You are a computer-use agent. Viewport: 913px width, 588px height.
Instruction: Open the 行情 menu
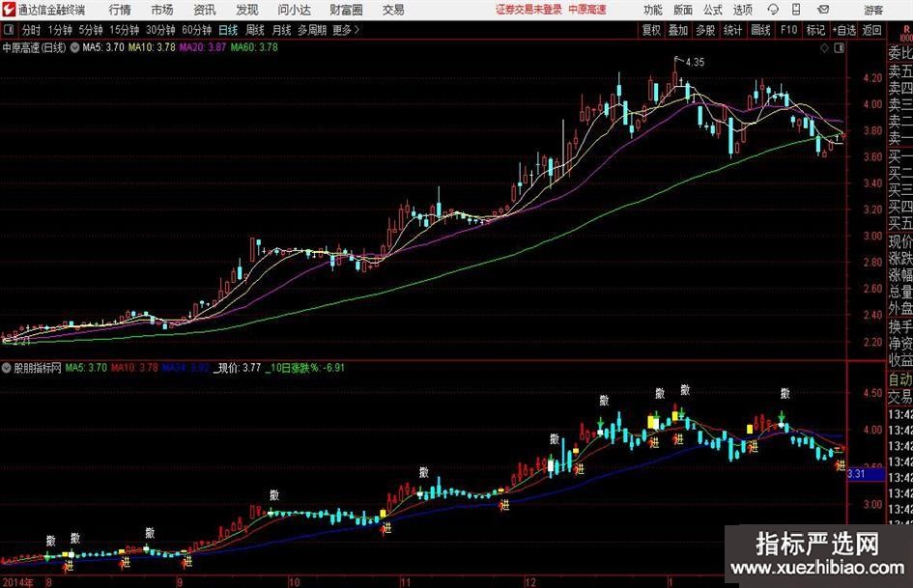pyautogui.click(x=120, y=10)
